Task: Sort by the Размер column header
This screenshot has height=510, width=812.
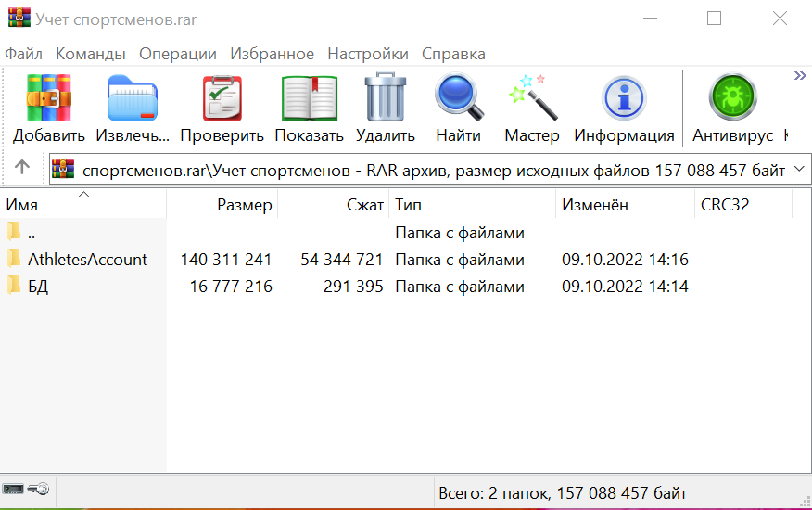Action: [244, 205]
